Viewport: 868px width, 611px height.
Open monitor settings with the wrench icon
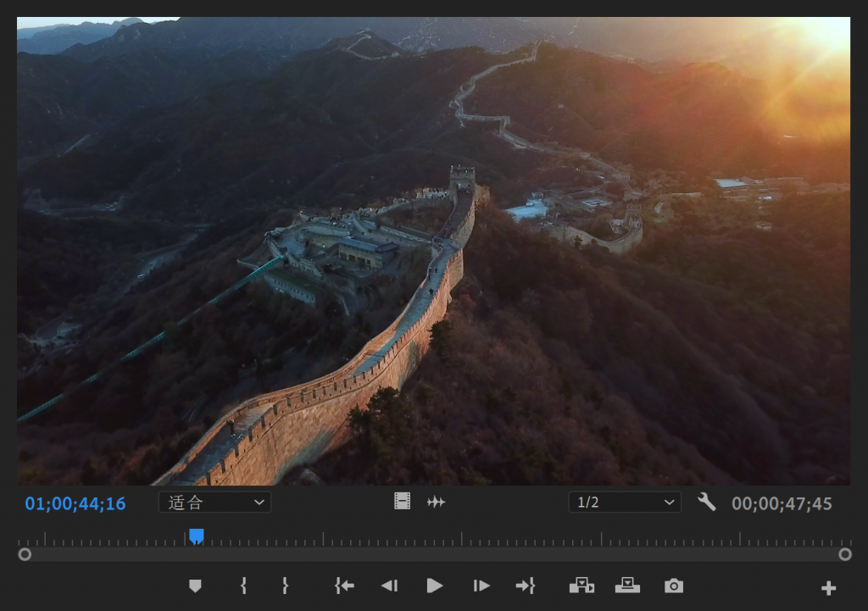pos(706,503)
